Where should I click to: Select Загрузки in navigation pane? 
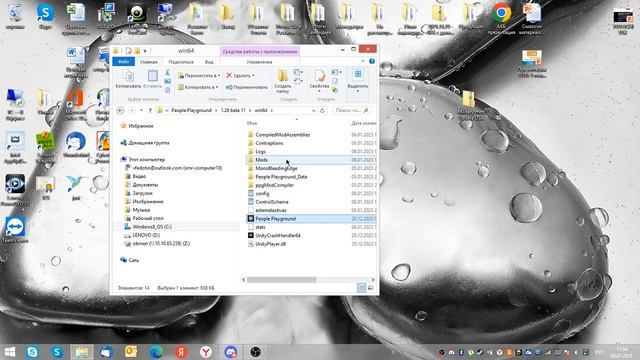[142, 193]
